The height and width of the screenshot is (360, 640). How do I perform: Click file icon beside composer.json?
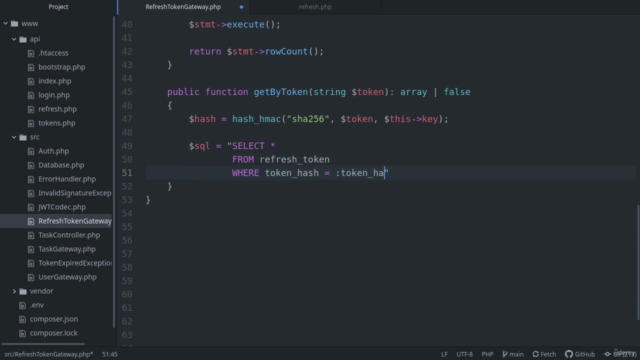coord(22,319)
